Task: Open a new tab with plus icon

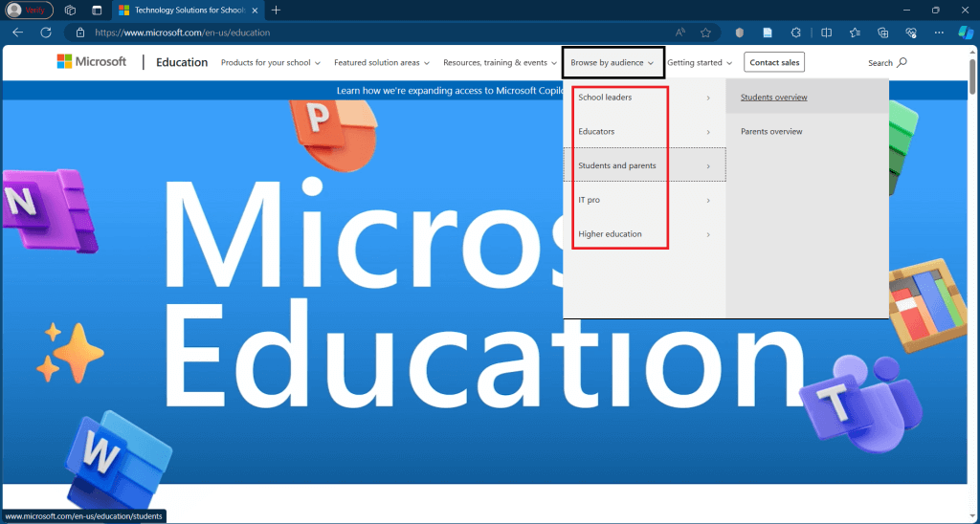Action: point(277,10)
